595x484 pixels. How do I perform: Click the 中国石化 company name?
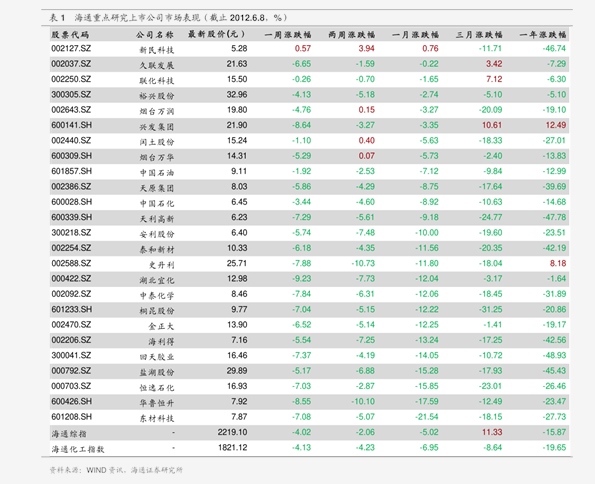point(157,203)
